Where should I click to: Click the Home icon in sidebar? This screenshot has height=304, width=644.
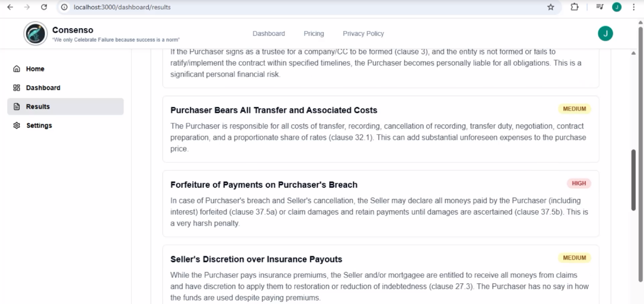(17, 69)
